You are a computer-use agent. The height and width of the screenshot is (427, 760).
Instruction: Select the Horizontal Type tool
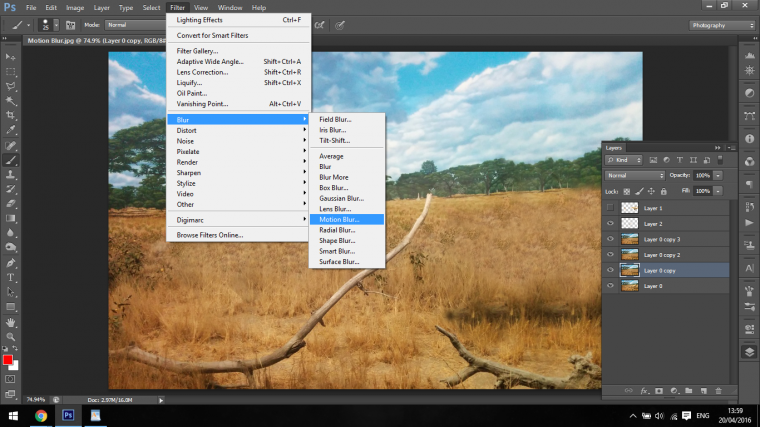10,278
